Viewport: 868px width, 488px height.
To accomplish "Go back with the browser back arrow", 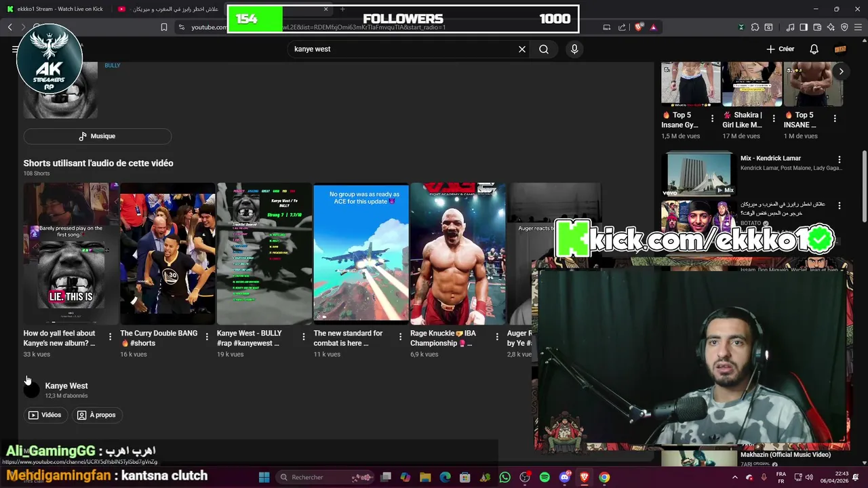I will (x=9, y=27).
